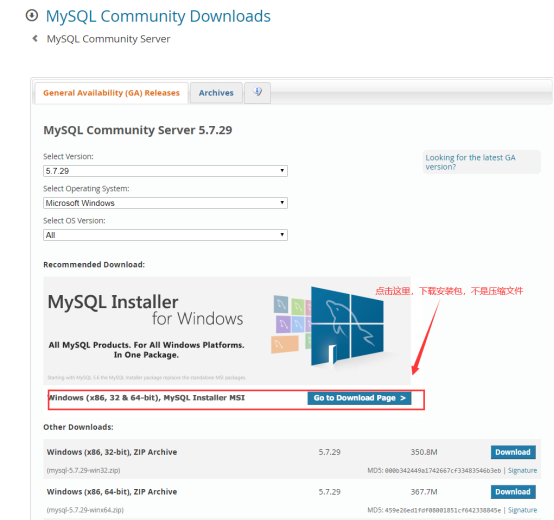The height and width of the screenshot is (520, 554).
Task: Click the 367.7M size value
Action: (424, 492)
